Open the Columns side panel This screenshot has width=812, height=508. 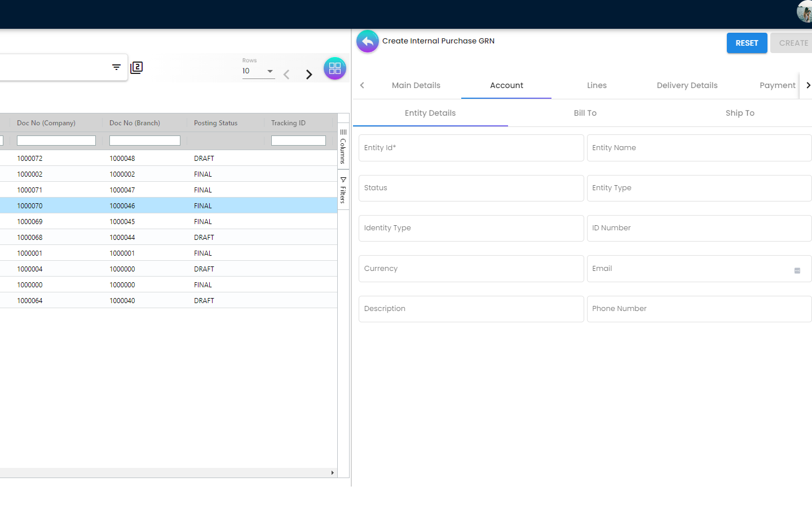[x=343, y=146]
